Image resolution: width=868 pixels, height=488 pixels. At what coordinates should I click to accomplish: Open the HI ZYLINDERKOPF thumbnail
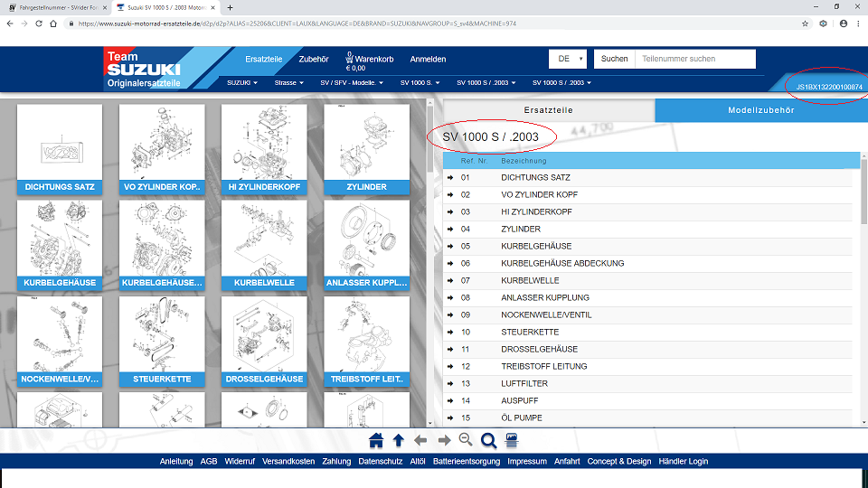pos(264,149)
